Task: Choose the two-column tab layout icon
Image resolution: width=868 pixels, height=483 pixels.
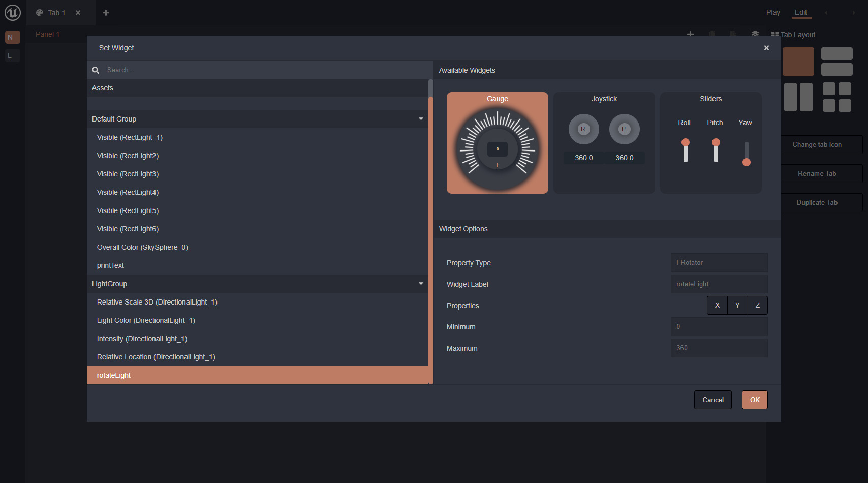Action: (x=798, y=97)
